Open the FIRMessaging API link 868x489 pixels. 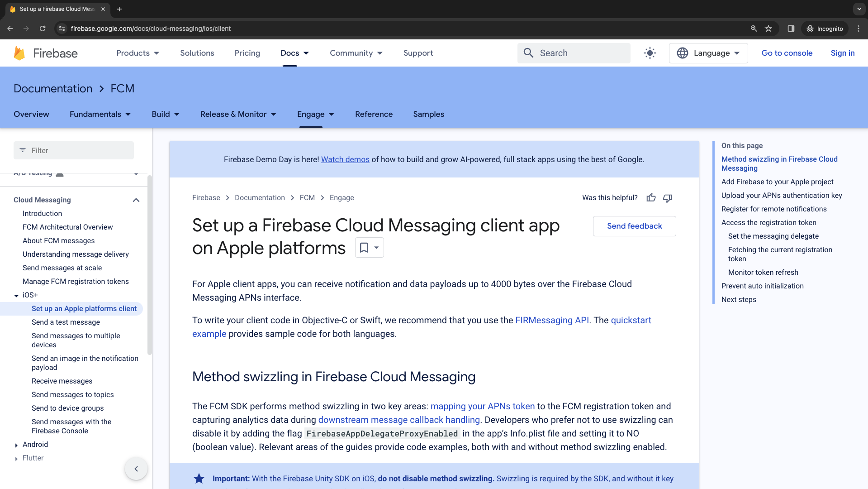[x=552, y=320]
